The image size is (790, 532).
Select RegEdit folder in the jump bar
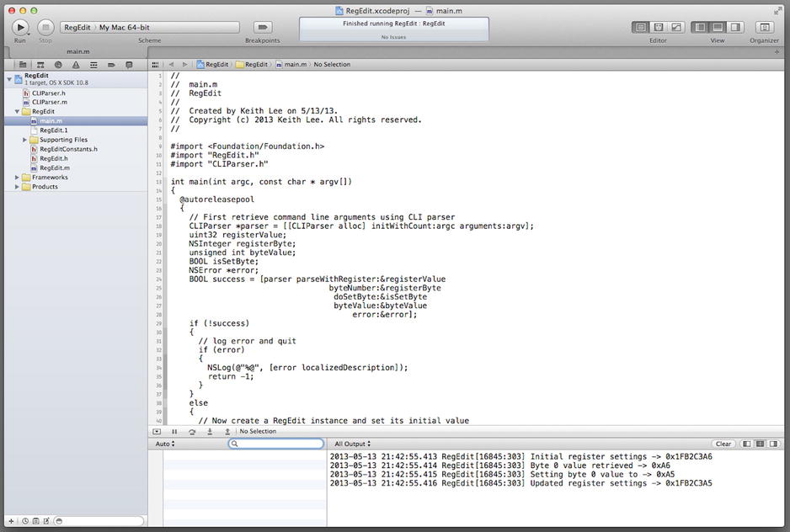click(252, 65)
